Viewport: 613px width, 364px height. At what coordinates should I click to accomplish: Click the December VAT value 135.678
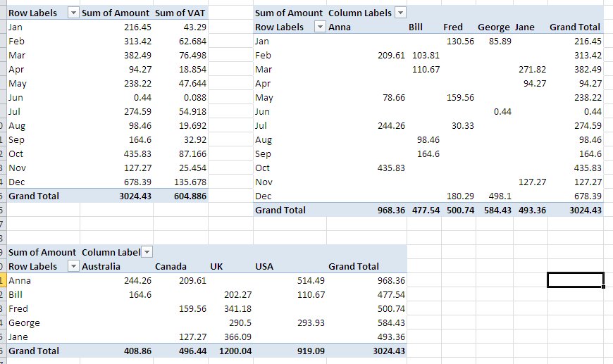tap(189, 182)
